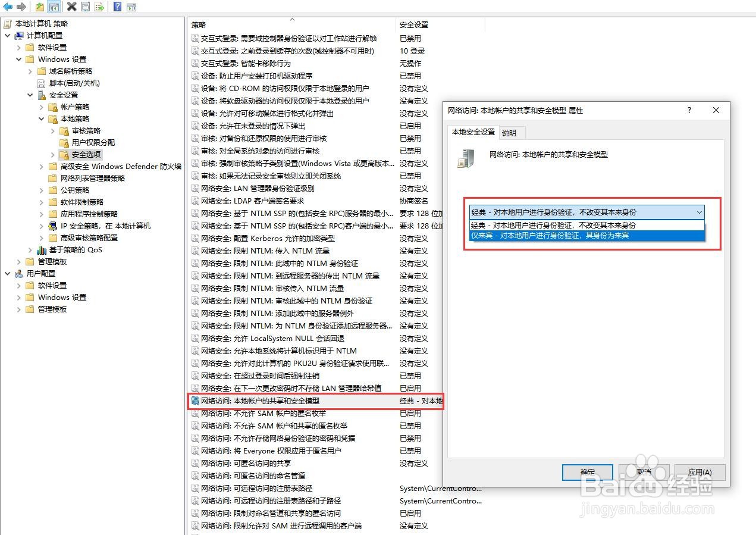
Task: Click the Back navigation arrow icon
Action: pos(7,7)
